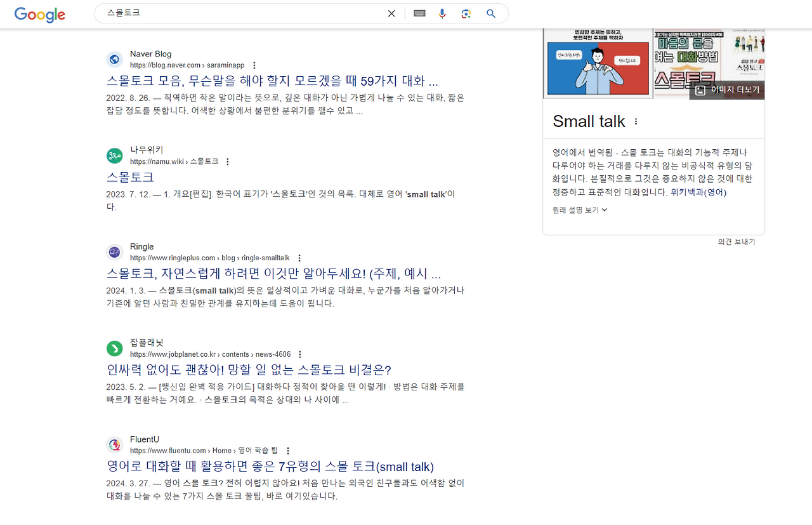Open the three-dot menu for the Ringle result
812x525 pixels.
pos(299,258)
